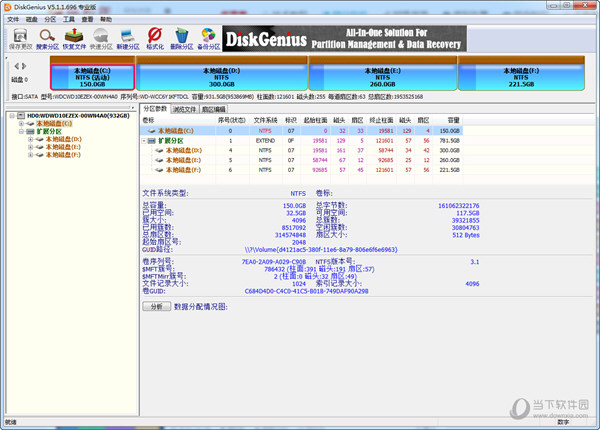This screenshot has height=430, width=600.
Task: Click drive icon of 本地磁盘(C:) table row
Action: pyautogui.click(x=152, y=131)
